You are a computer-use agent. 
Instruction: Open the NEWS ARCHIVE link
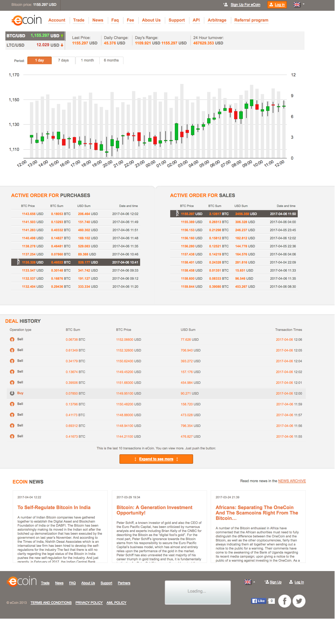coord(292,481)
